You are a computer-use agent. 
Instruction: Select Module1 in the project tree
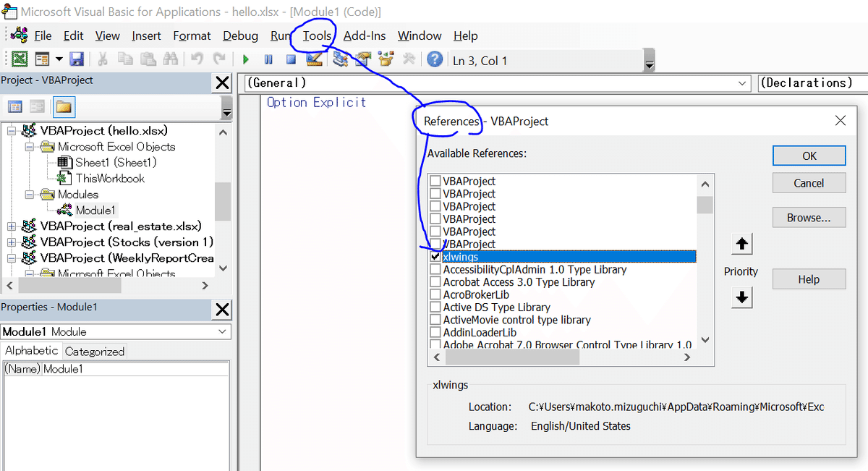95,211
